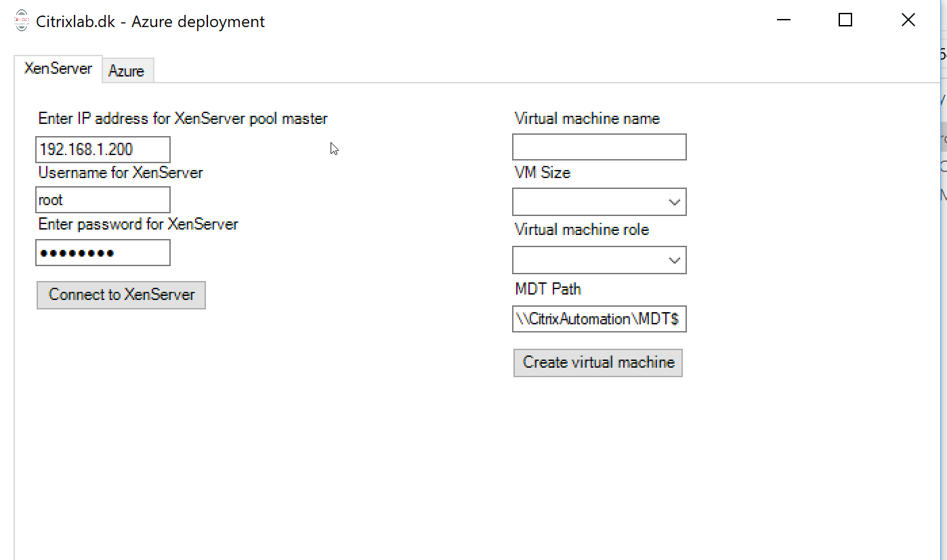Expand the Virtual machine role dropdown
Image resolution: width=947 pixels, height=560 pixels.
599,260
